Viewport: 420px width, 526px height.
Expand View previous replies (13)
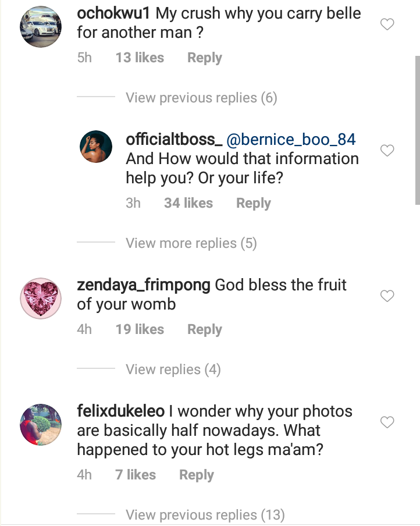point(205,515)
